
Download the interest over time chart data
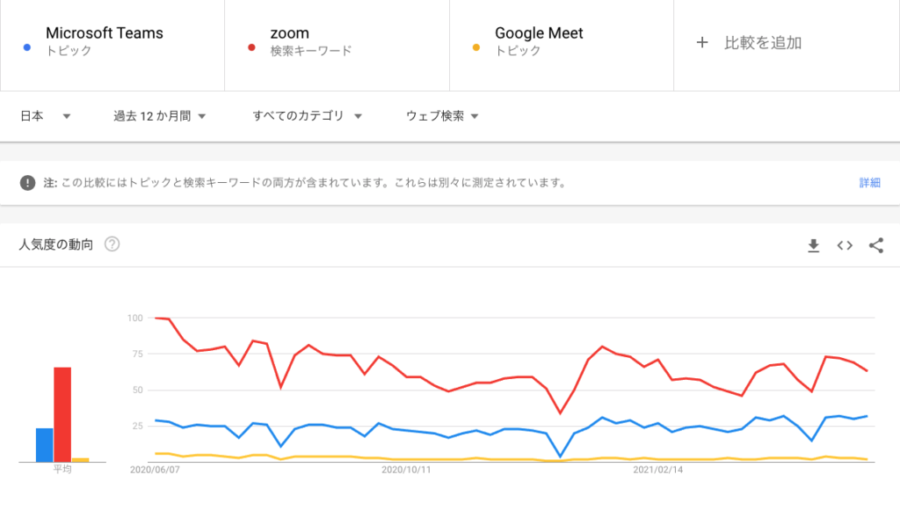[x=813, y=246]
